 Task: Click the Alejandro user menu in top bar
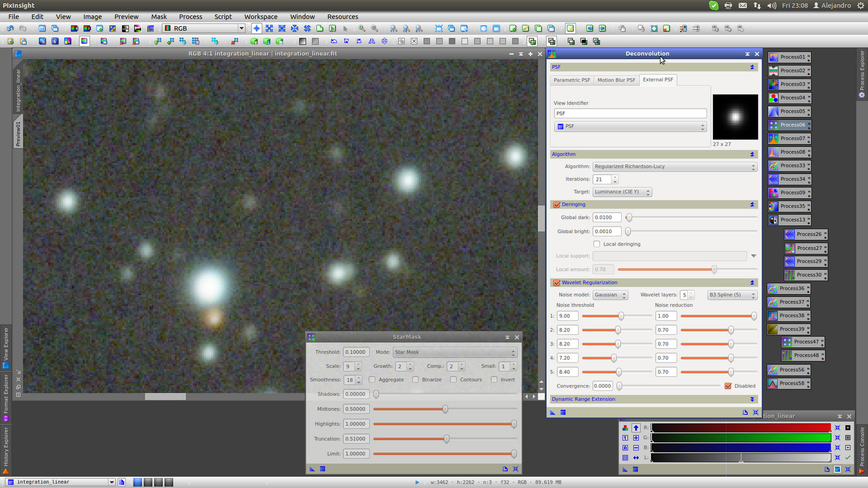pyautogui.click(x=832, y=5)
